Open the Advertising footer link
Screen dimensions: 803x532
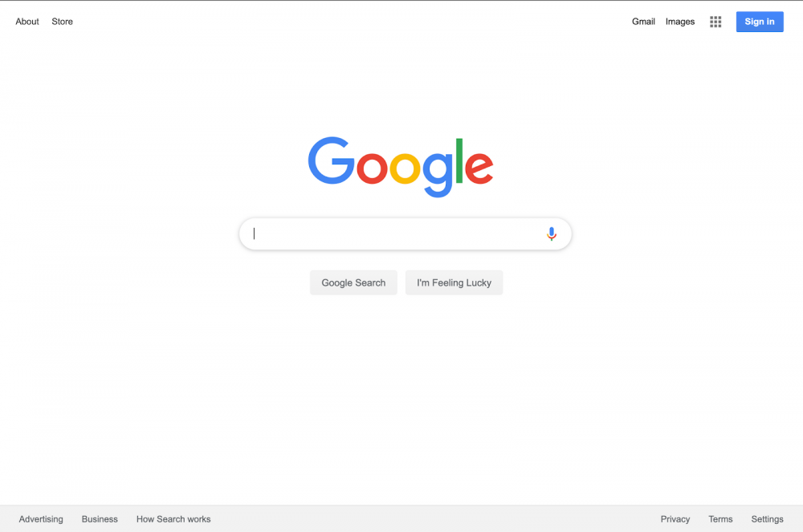point(41,519)
